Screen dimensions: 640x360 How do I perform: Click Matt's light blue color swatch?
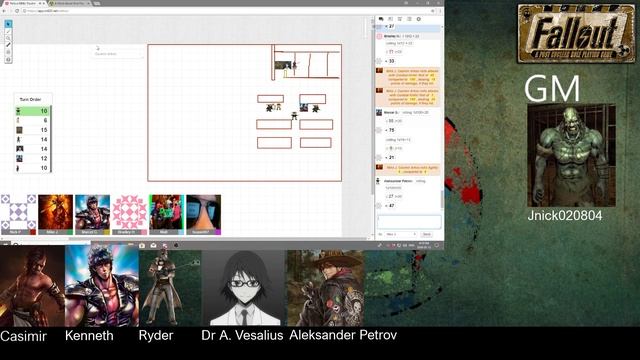(181, 232)
